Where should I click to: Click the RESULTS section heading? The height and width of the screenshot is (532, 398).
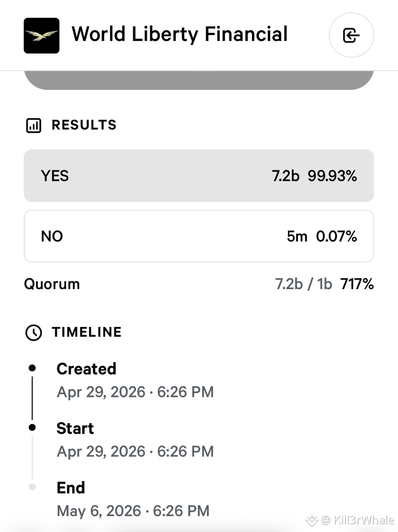[x=84, y=125]
